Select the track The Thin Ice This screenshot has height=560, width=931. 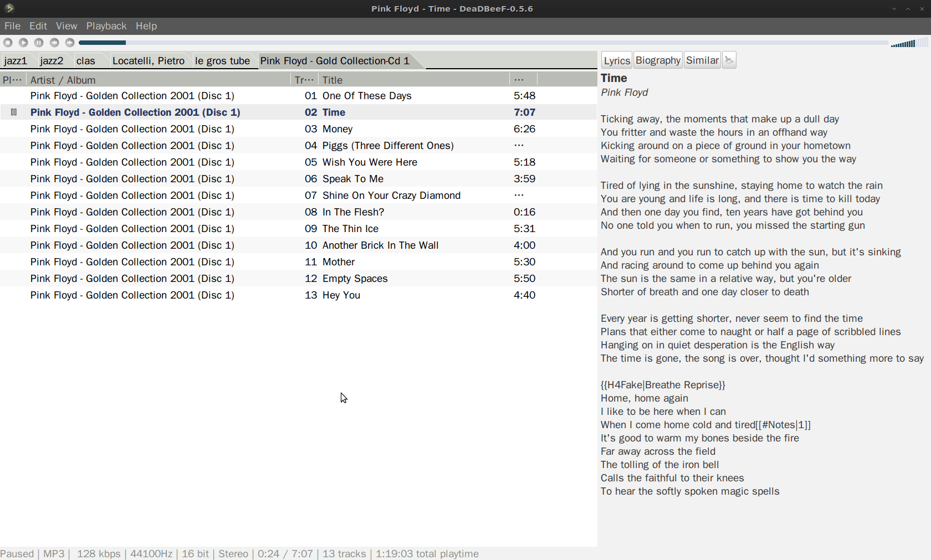coord(298,229)
